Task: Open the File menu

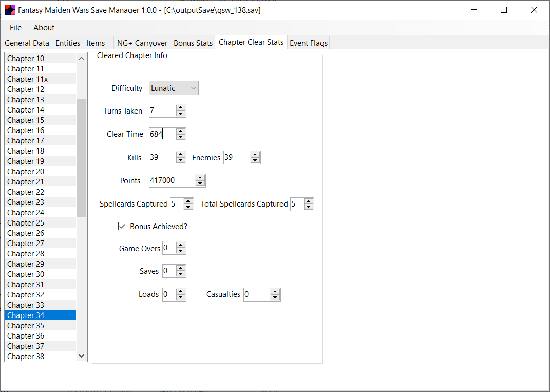Action: pos(15,28)
